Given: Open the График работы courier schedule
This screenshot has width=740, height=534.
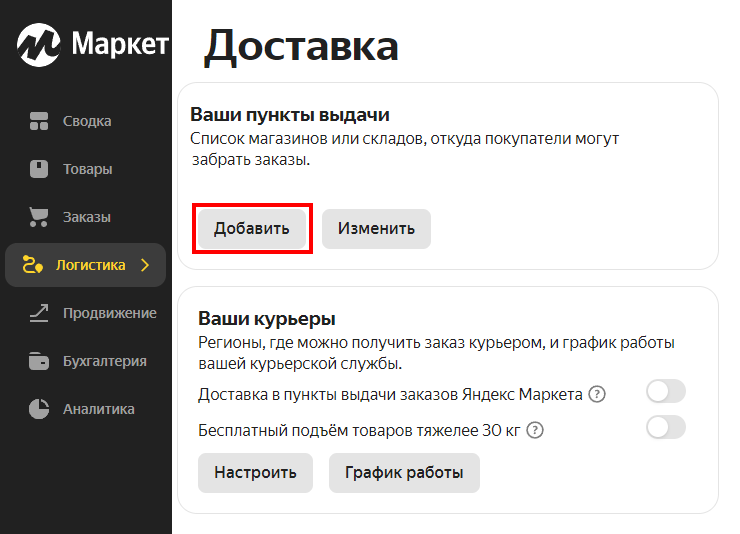Looking at the screenshot, I should 404,473.
